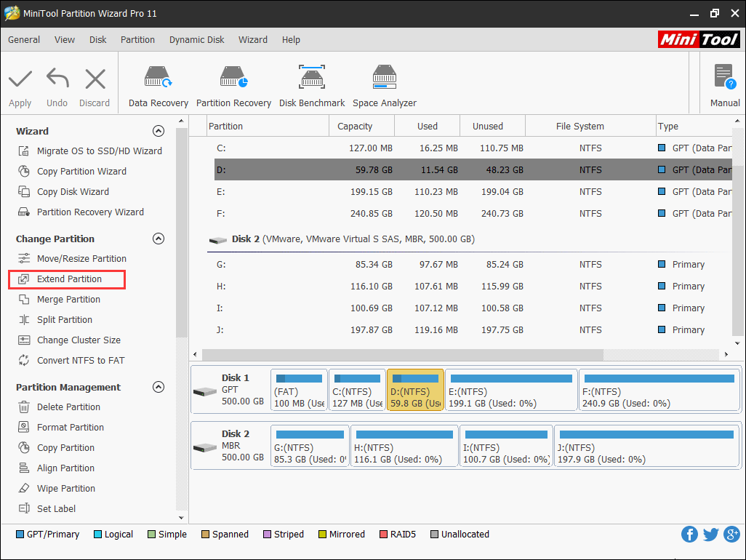Choose Copy Partition under Partition Management
746x560 pixels.
click(x=56, y=448)
